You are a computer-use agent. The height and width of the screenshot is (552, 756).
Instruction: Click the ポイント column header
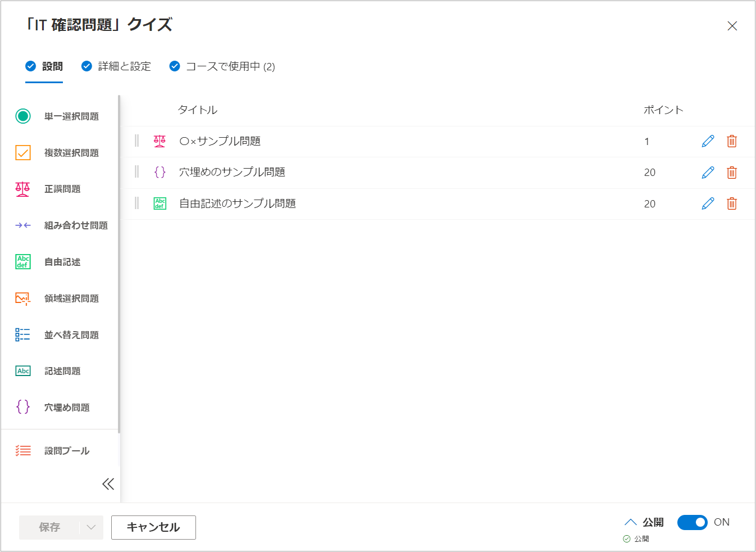pyautogui.click(x=663, y=110)
